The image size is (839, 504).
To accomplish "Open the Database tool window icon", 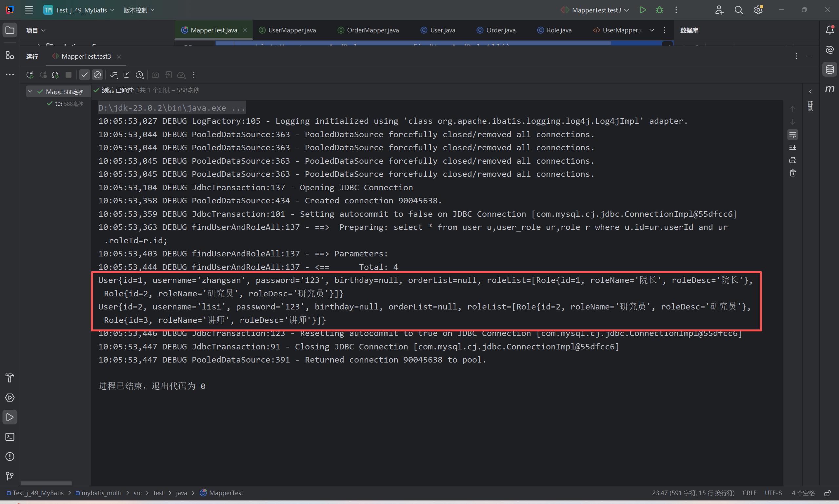I will click(x=829, y=70).
